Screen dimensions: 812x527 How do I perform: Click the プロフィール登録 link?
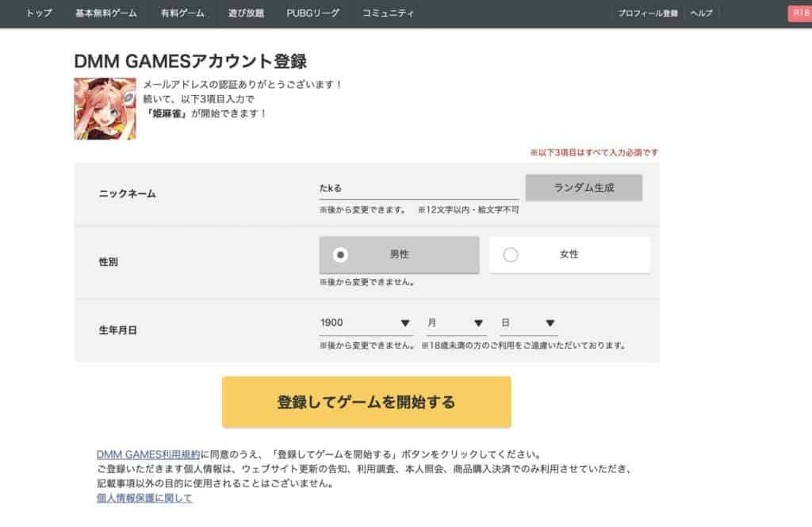coord(648,13)
